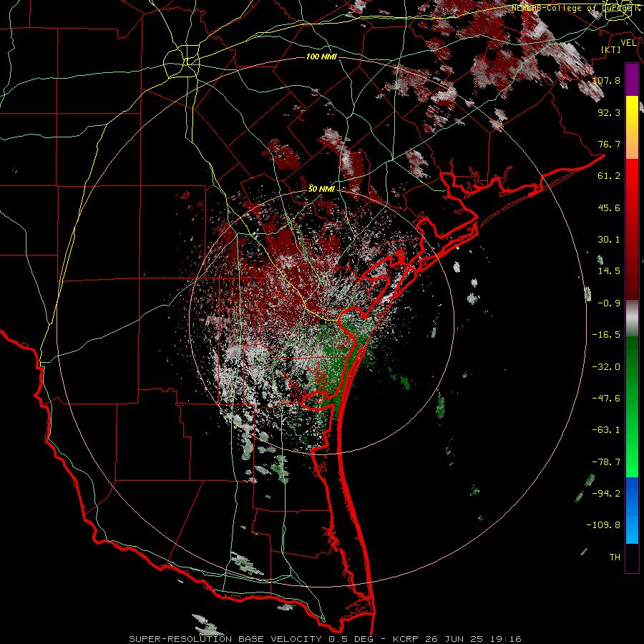Click the purple segment of color bar

[632, 80]
